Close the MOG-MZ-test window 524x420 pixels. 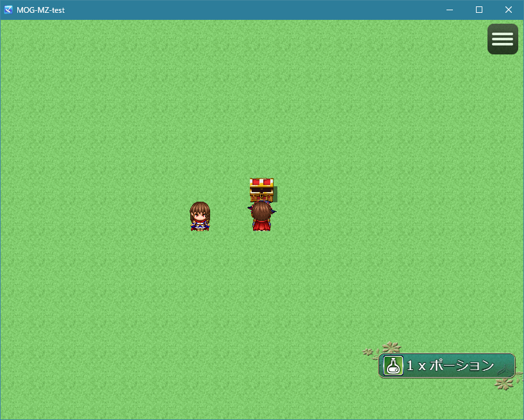pos(508,10)
